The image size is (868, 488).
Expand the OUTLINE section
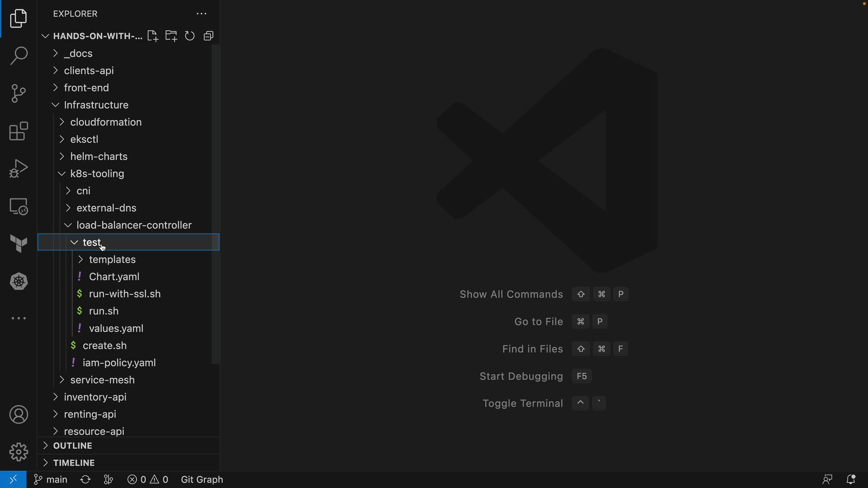pyautogui.click(x=72, y=446)
